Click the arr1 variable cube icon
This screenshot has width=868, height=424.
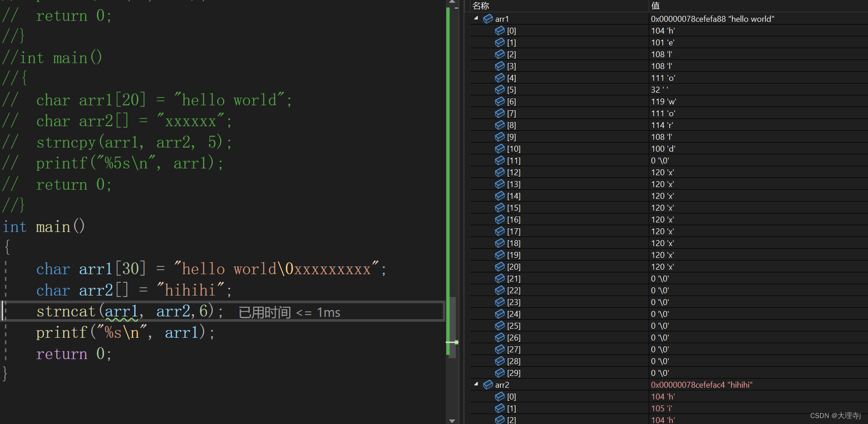(488, 19)
